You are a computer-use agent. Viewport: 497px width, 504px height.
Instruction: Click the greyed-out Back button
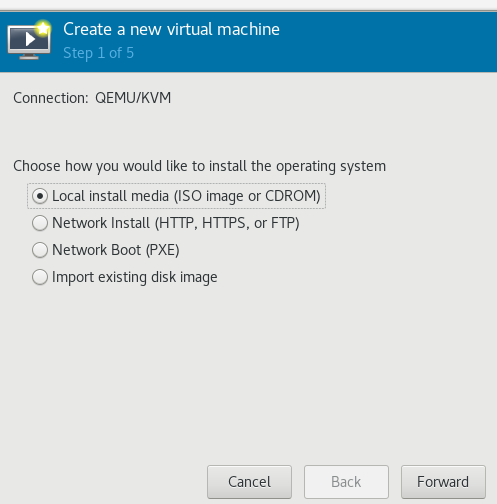coord(346,482)
